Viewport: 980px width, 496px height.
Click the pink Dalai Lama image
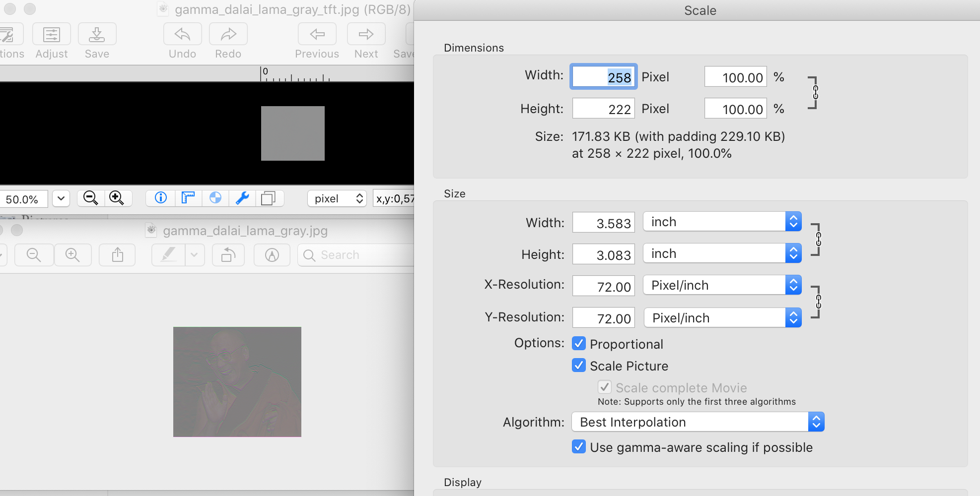coord(237,382)
